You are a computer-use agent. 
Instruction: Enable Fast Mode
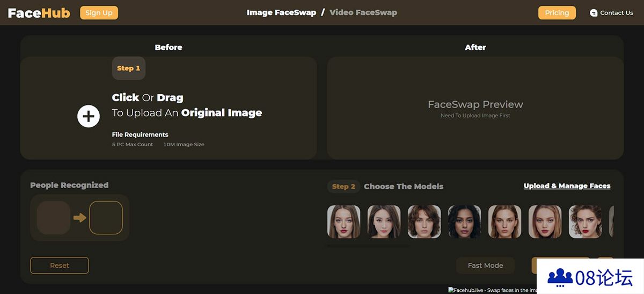485,266
